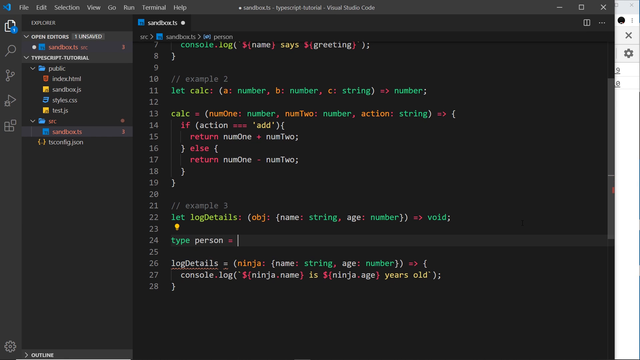
Task: Split the editor to the right
Action: (x=587, y=23)
